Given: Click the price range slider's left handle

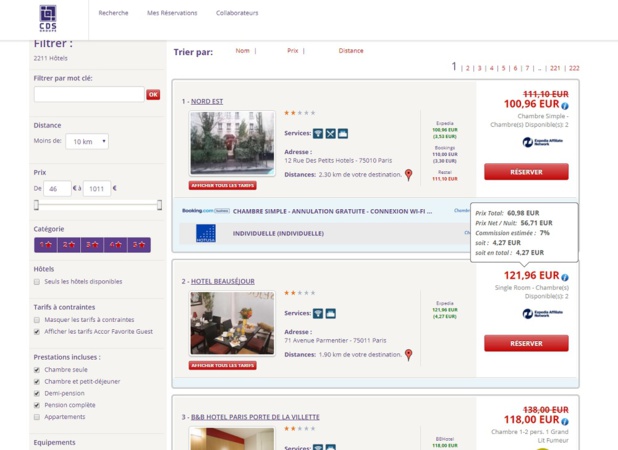Looking at the screenshot, I should 37,205.
